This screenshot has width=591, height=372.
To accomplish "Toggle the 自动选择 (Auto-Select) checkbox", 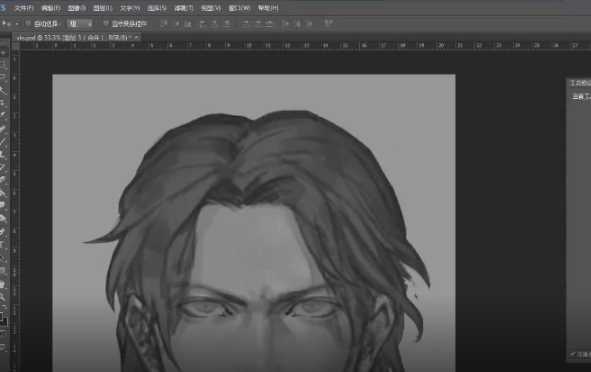I will (28, 24).
